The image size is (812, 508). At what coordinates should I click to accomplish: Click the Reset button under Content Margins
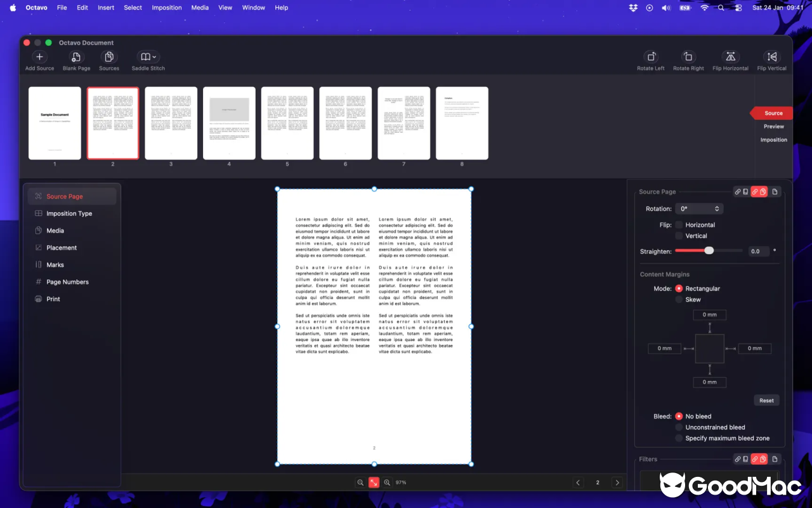point(766,400)
